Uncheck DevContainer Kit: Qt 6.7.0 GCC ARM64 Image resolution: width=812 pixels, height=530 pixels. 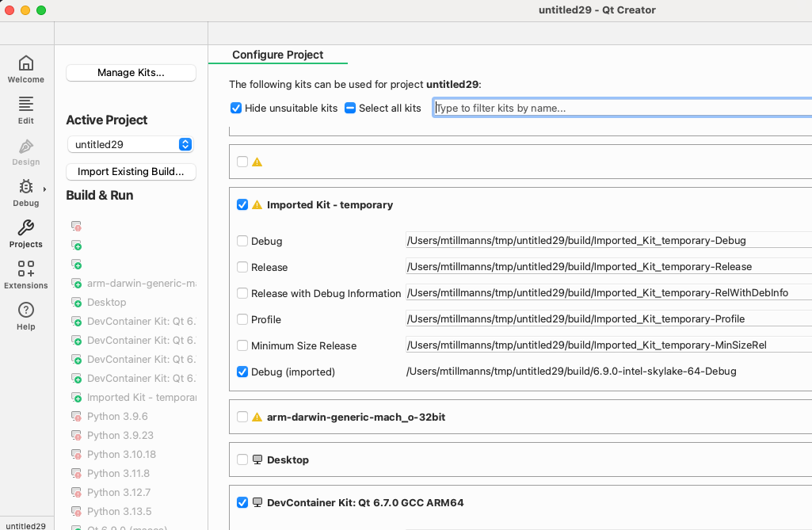[242, 502]
